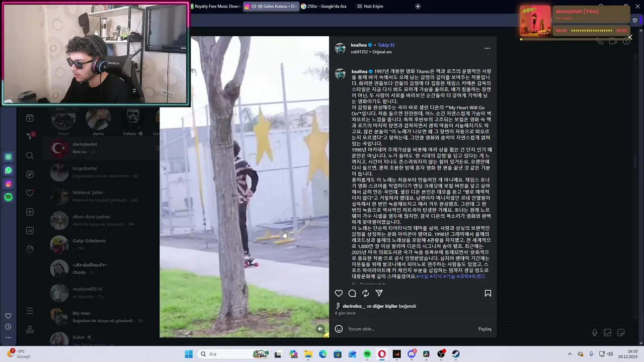Open the derindevlet conversation
This screenshot has width=644, height=362.
101,148
